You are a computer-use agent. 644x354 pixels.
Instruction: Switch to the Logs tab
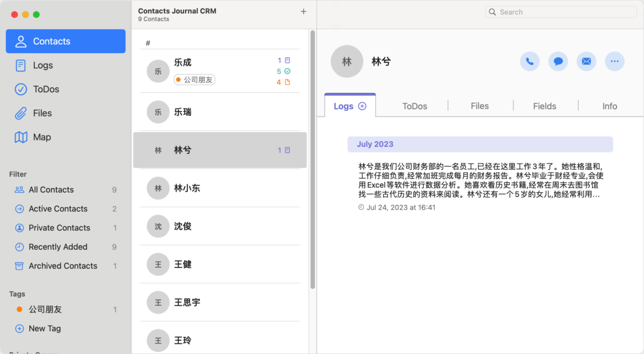click(350, 105)
